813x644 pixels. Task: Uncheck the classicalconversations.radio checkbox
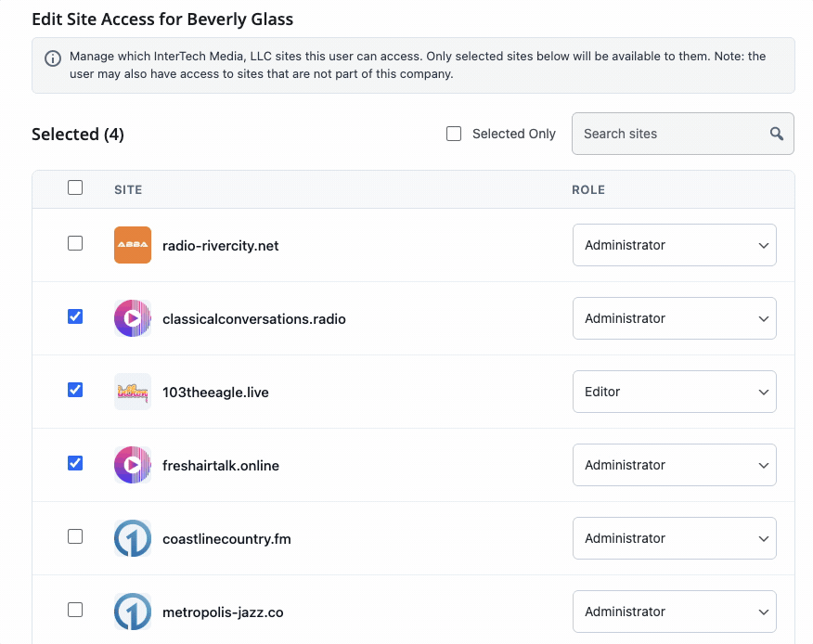point(75,316)
